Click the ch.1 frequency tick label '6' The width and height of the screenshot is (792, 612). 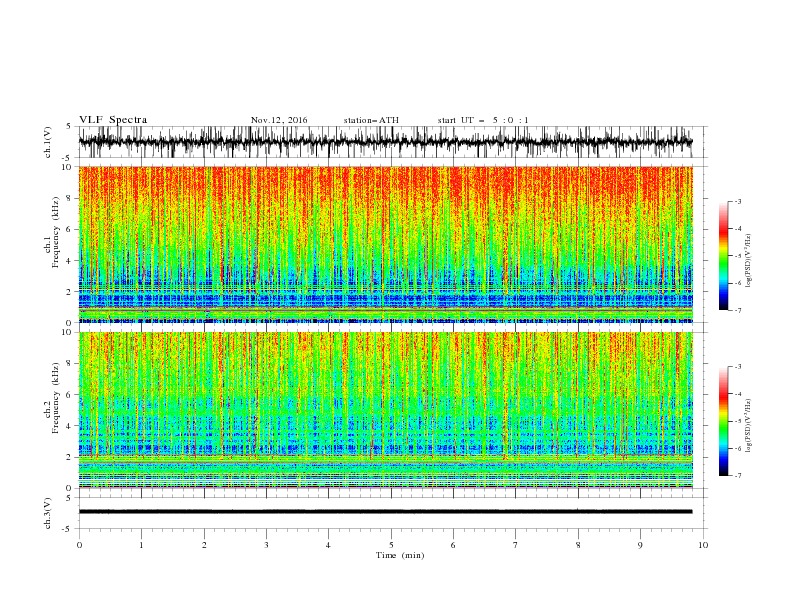click(x=69, y=229)
